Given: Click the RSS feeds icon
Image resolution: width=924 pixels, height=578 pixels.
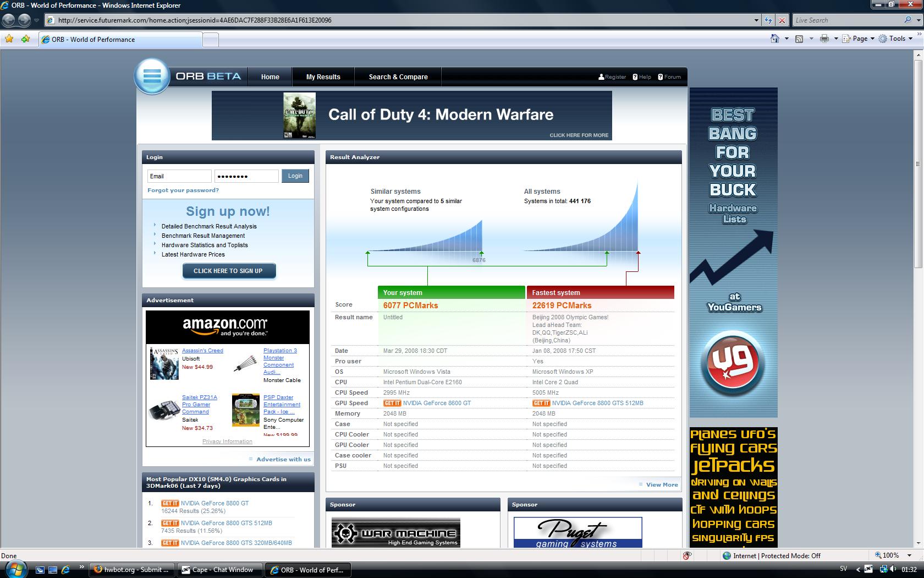Looking at the screenshot, I should pyautogui.click(x=799, y=39).
